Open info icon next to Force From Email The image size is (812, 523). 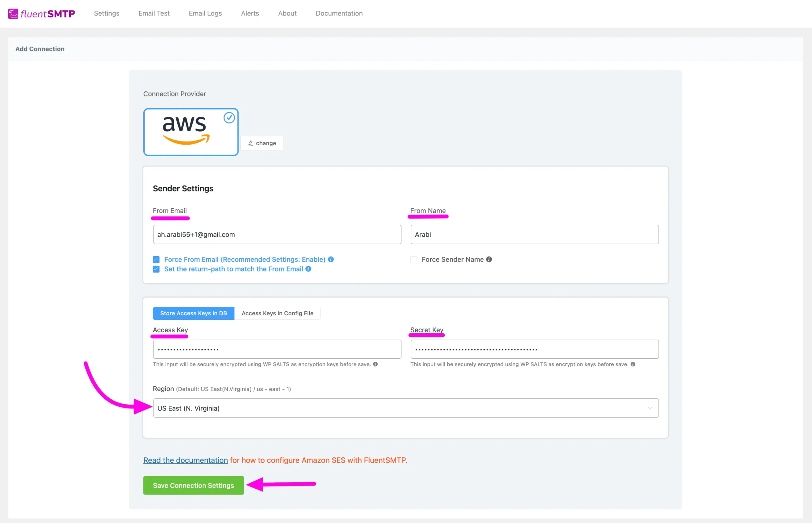331,259
